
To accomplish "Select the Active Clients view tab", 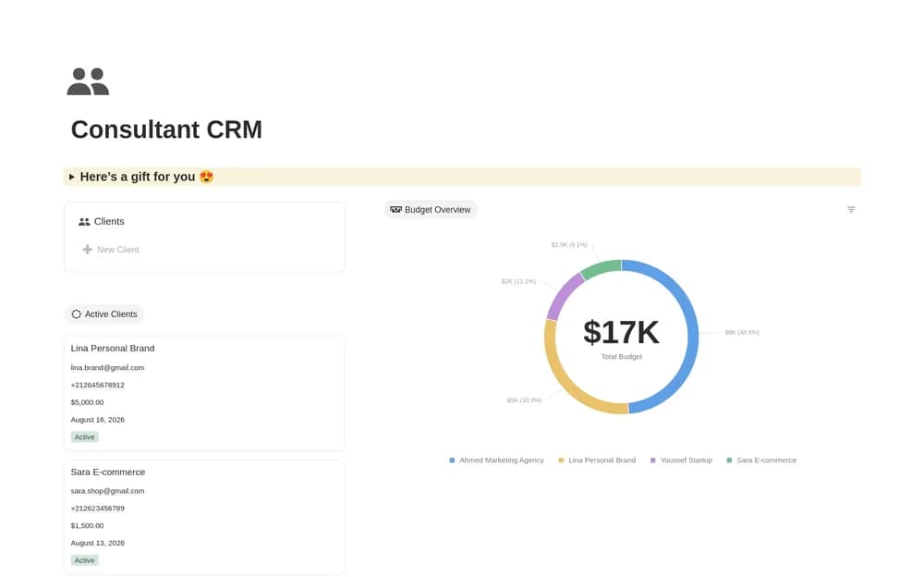I will coord(104,314).
